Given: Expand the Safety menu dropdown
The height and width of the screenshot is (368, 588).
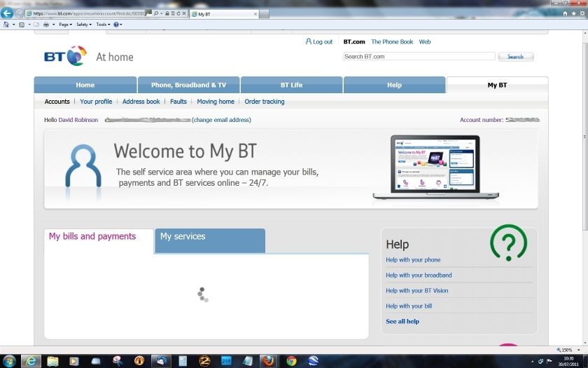Looking at the screenshot, I should click(83, 25).
